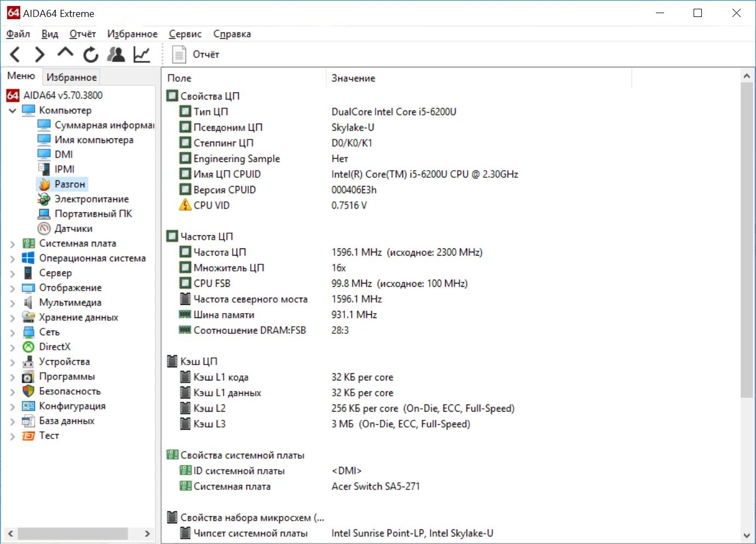The height and width of the screenshot is (544, 756).
Task: Expand the Операционная система node
Action: click(13, 258)
